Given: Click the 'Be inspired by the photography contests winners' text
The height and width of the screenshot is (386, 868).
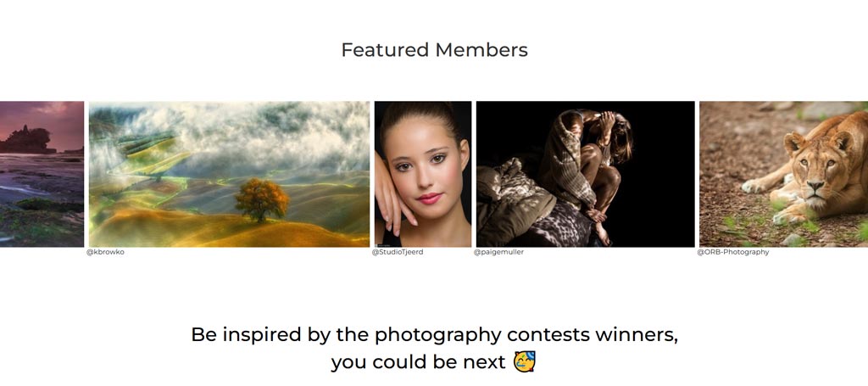Looking at the screenshot, I should click(x=434, y=335).
